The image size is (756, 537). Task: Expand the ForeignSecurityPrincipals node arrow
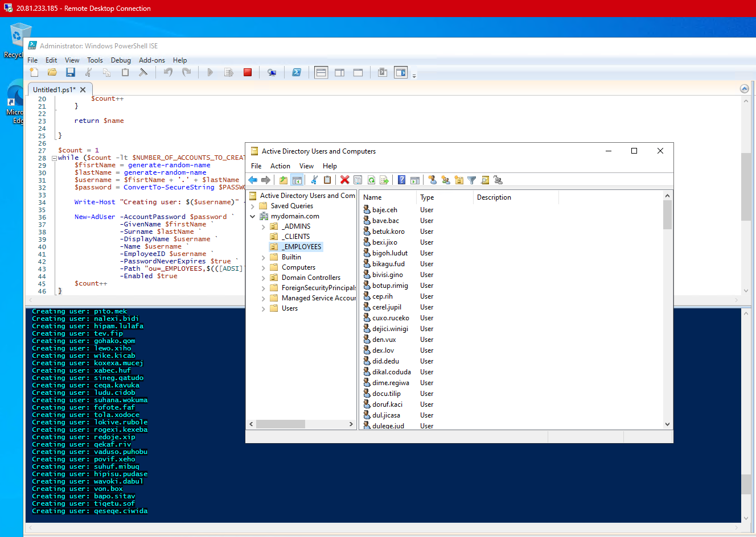click(x=264, y=288)
